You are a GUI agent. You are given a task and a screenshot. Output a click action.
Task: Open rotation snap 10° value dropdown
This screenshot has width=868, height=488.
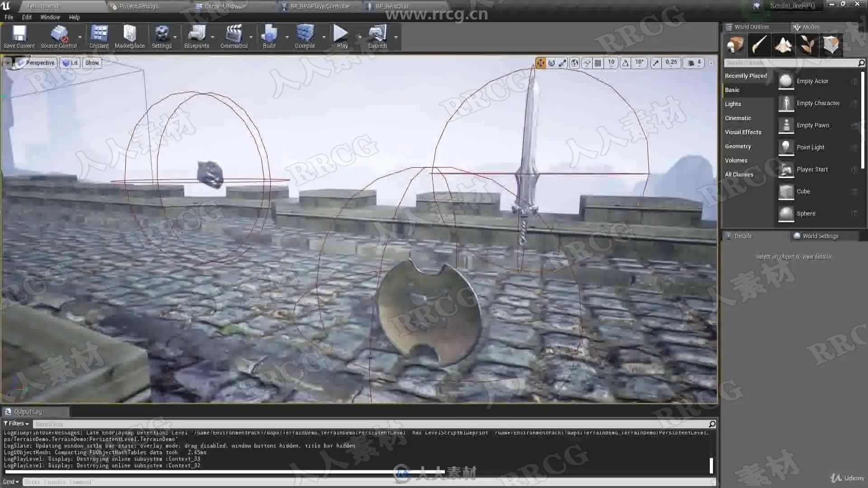pyautogui.click(x=639, y=63)
